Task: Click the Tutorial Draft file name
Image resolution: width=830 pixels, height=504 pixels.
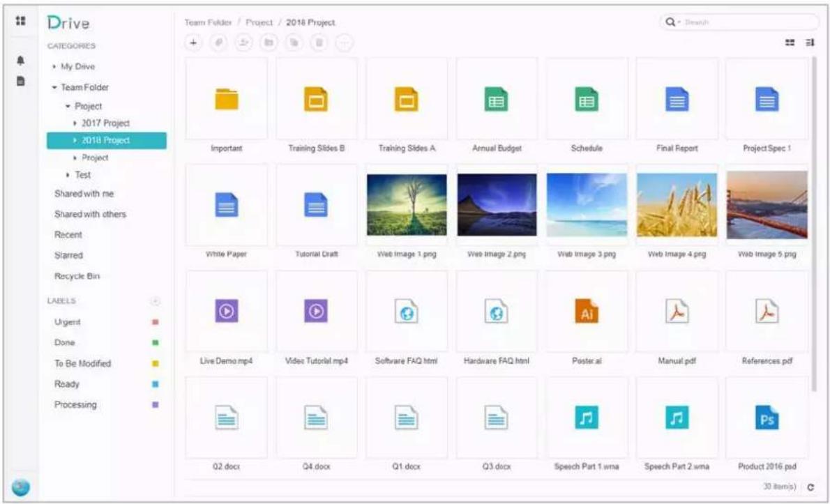Action: point(316,254)
